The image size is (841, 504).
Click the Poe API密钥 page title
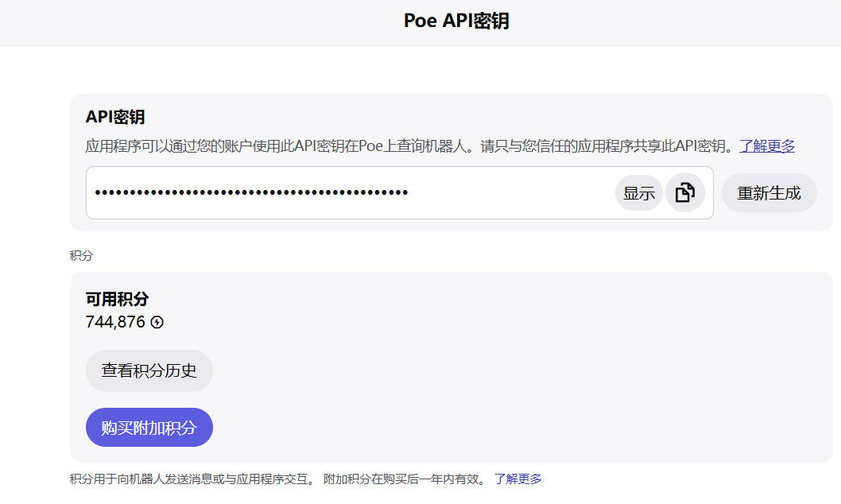(x=456, y=21)
